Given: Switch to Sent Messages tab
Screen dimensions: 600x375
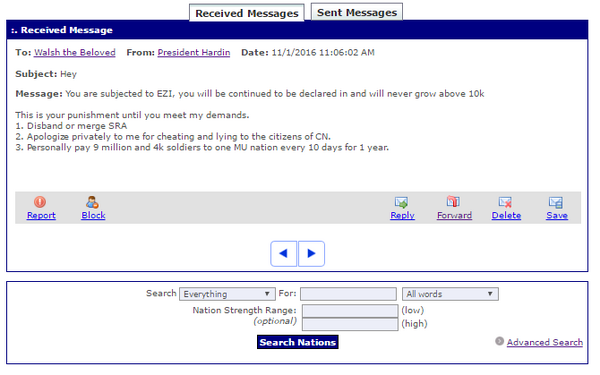Looking at the screenshot, I should pos(357,12).
